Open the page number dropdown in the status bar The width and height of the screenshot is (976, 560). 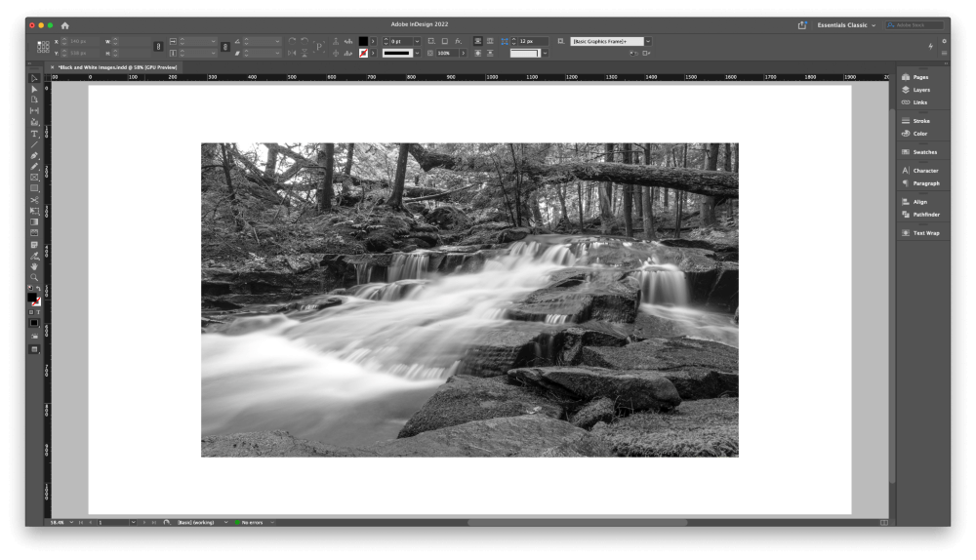pos(133,522)
